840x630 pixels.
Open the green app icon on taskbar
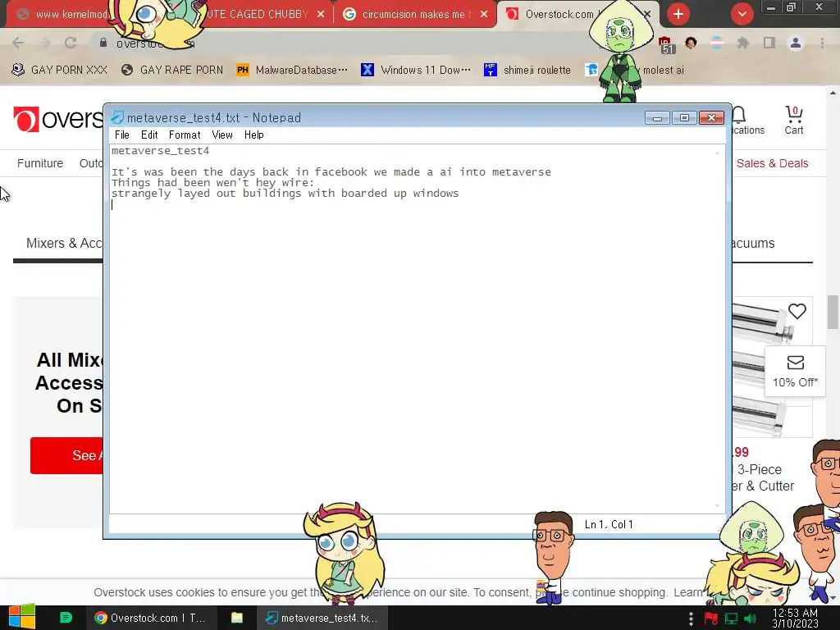[66, 618]
